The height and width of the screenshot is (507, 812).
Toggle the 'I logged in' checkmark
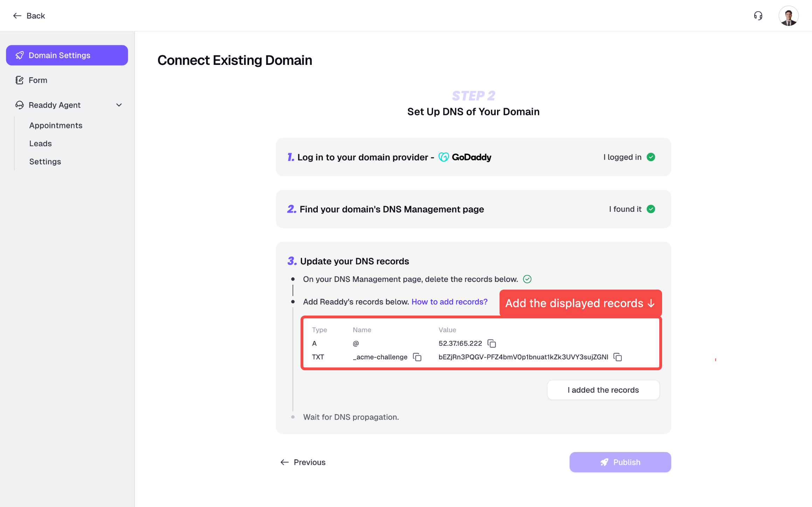651,157
